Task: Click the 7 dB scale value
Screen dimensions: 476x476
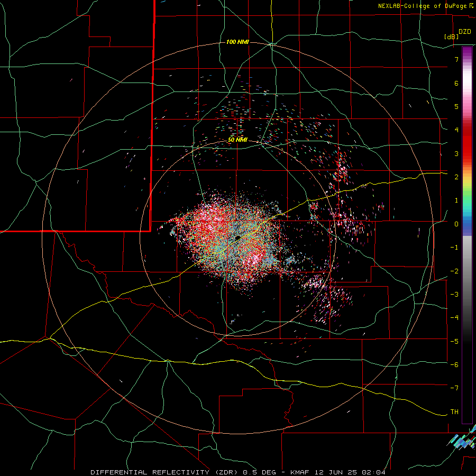Action: tap(456, 59)
